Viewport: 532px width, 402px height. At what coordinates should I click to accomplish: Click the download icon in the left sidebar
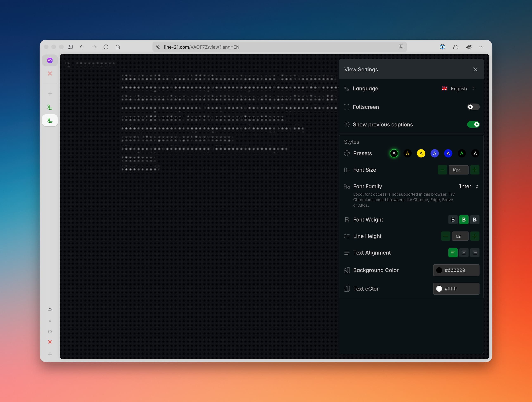[x=50, y=308]
